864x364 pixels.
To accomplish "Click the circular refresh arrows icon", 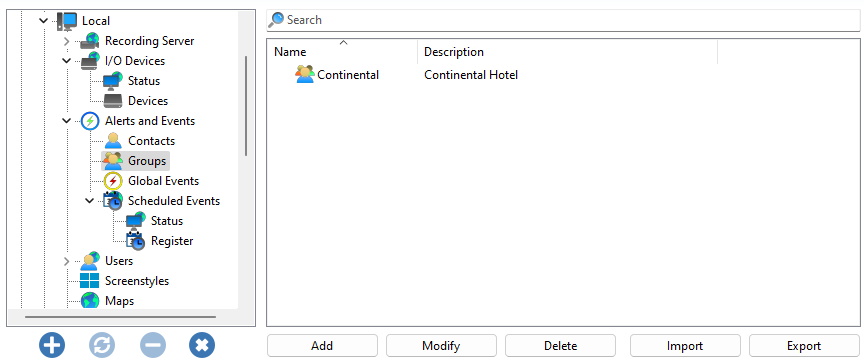I will [x=102, y=345].
